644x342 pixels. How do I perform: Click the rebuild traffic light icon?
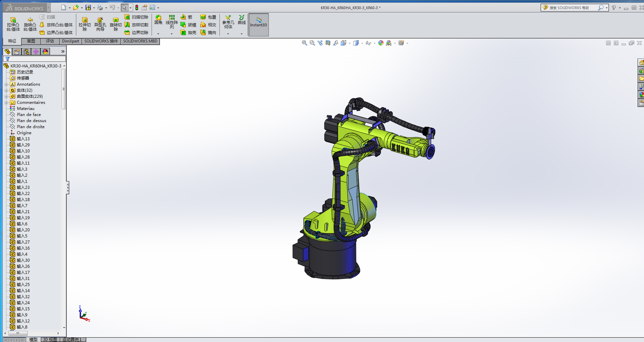click(137, 7)
